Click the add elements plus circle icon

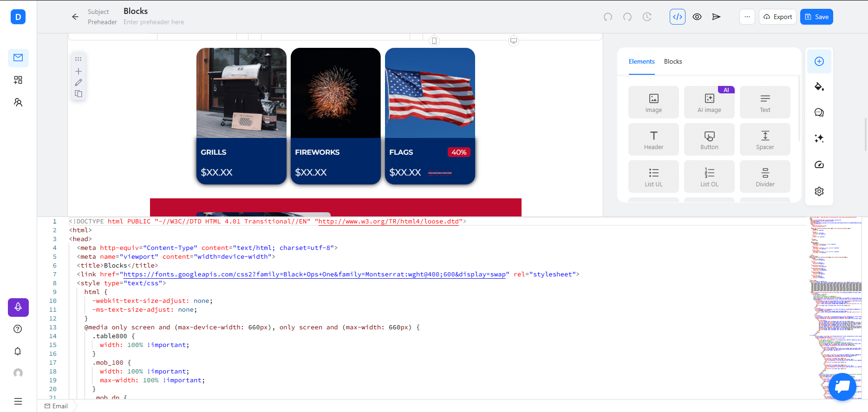[x=819, y=61]
